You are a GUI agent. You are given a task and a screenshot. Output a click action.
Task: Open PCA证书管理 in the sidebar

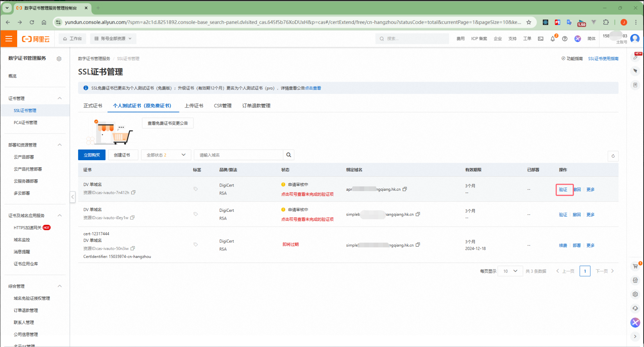(25, 123)
